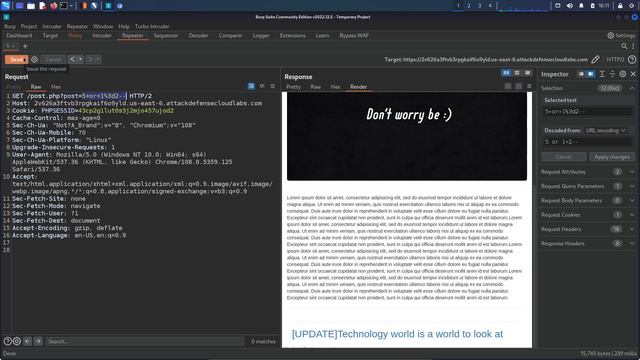Viewport: 640px width, 360px height.
Task: Set side-by-side request/response layout
Action: (506, 73)
